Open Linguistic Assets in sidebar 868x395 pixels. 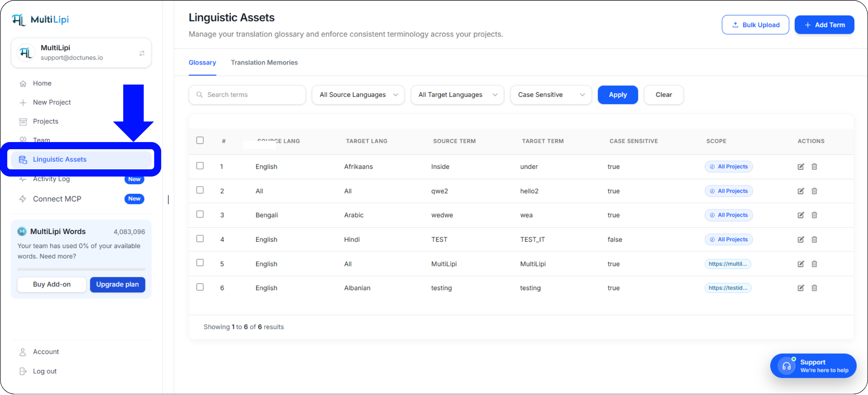81,159
